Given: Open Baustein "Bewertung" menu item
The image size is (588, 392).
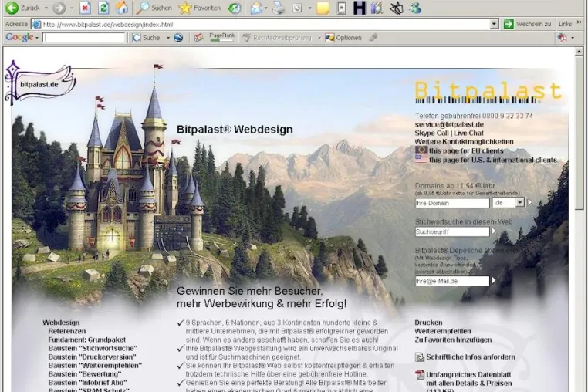Looking at the screenshot, I should 85,374.
